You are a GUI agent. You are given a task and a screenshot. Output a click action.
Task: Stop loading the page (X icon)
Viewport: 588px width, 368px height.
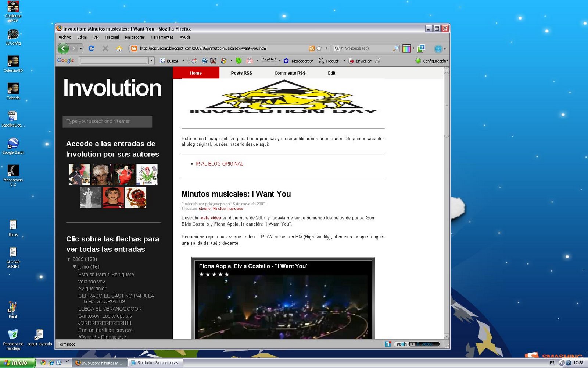tap(105, 48)
